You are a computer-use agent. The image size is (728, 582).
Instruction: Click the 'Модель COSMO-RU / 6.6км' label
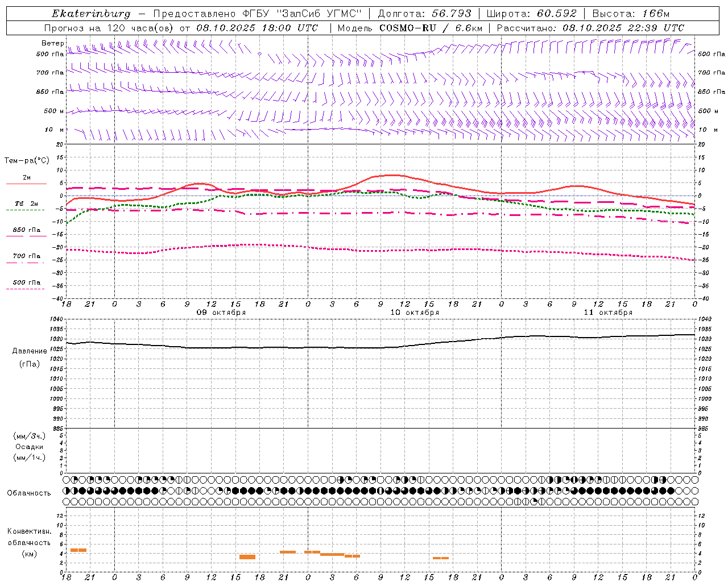click(410, 28)
